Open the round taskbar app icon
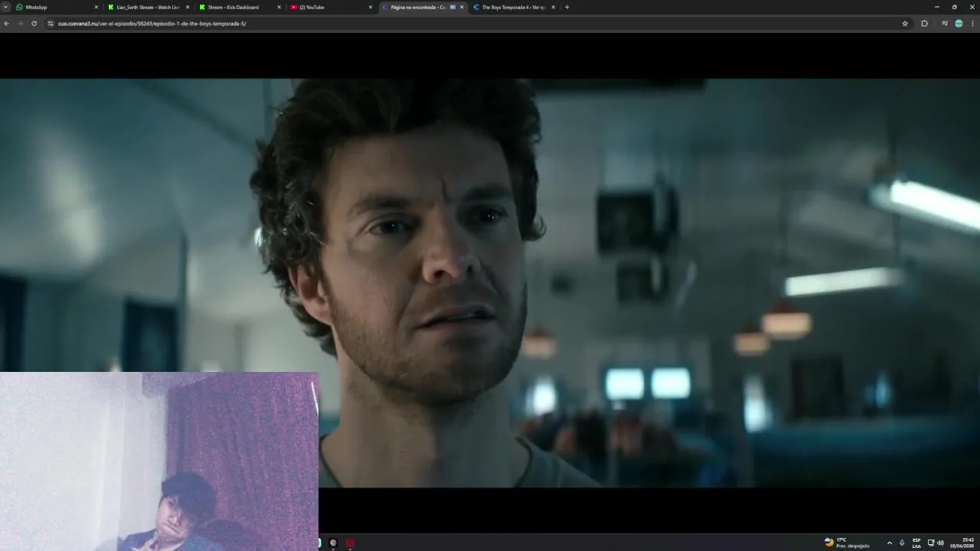This screenshot has width=980, height=551. click(333, 543)
